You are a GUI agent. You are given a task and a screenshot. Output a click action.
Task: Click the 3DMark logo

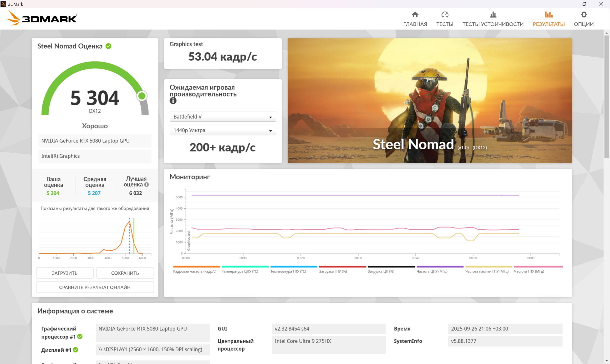point(41,18)
